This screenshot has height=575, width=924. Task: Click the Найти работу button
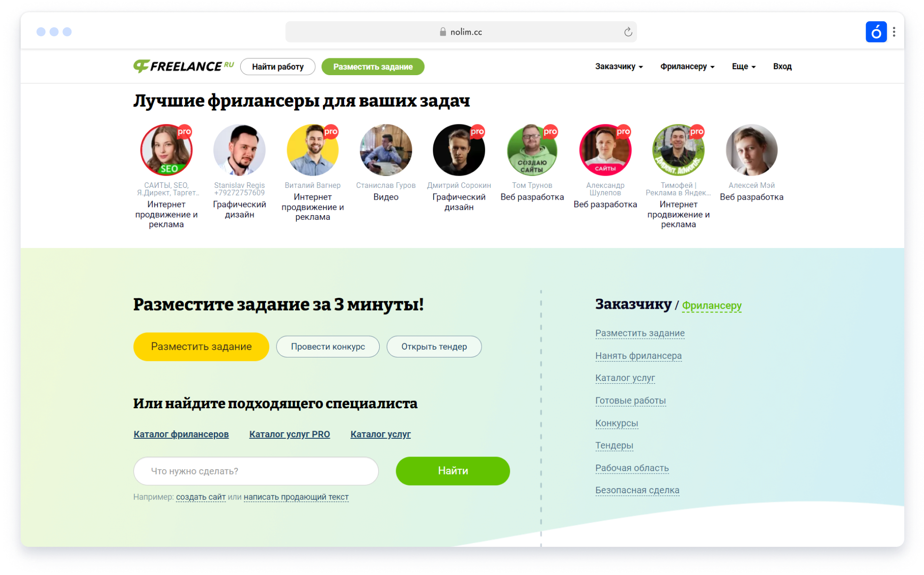(x=278, y=67)
